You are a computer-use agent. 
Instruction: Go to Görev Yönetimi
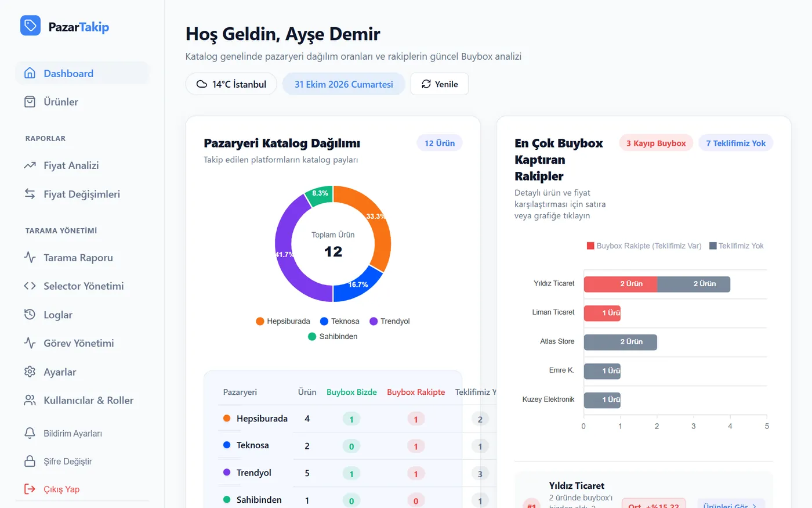[x=82, y=343]
